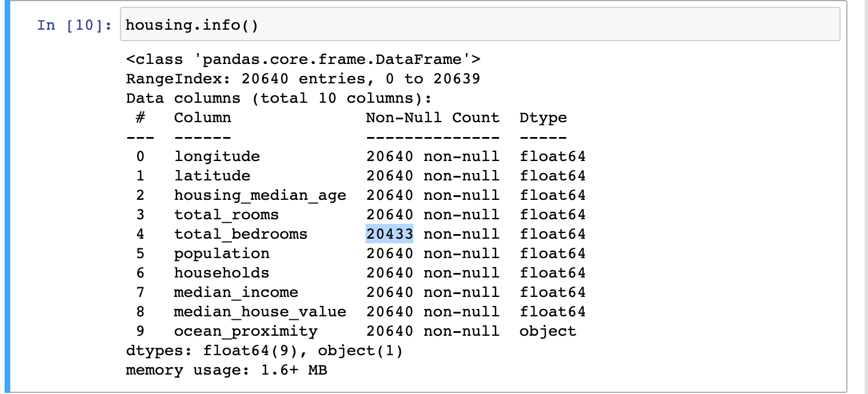The image size is (868, 394).
Task: Click the memory usage line
Action: pyautogui.click(x=226, y=370)
